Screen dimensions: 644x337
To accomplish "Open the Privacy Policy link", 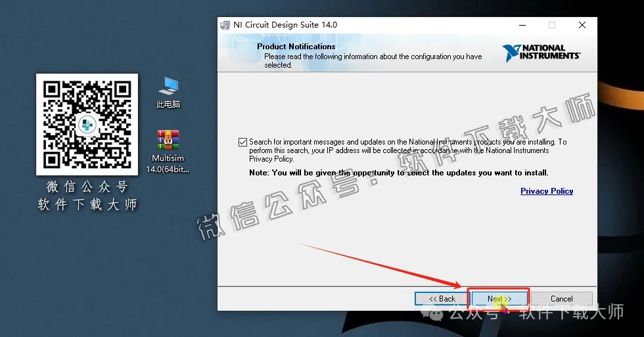I will tap(547, 191).
